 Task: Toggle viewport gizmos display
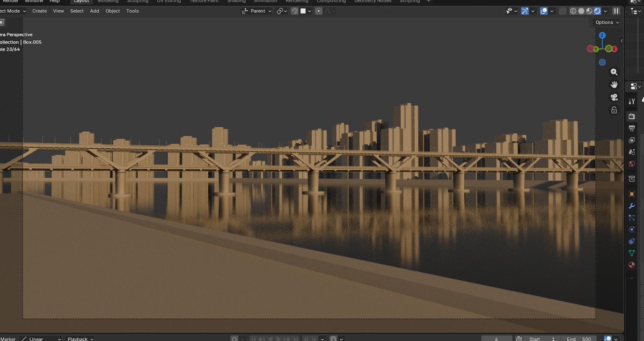coord(525,11)
